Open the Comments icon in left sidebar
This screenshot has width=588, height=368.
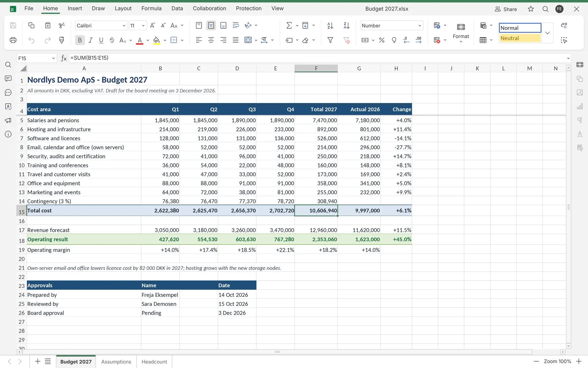(x=8, y=79)
